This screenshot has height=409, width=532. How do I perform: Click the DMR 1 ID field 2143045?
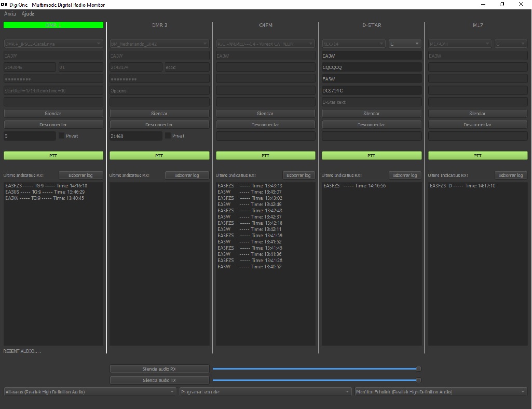(x=30, y=67)
